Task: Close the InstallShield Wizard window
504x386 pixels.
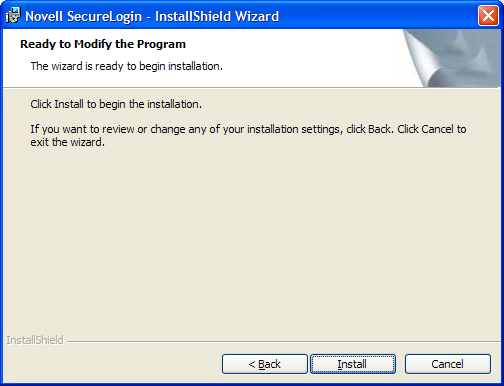Action: point(488,15)
